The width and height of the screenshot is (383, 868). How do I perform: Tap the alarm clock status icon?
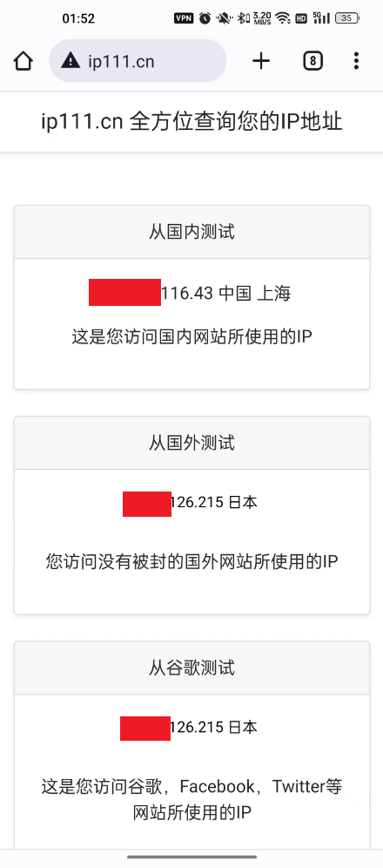coord(205,18)
